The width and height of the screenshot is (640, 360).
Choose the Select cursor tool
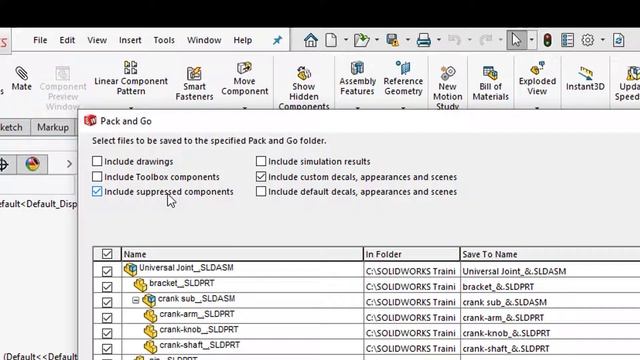click(516, 40)
